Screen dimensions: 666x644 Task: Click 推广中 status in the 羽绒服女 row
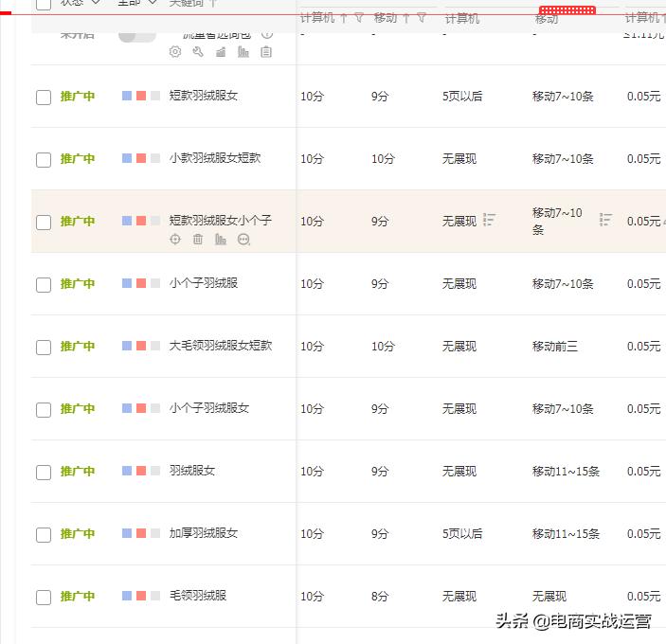coord(78,472)
